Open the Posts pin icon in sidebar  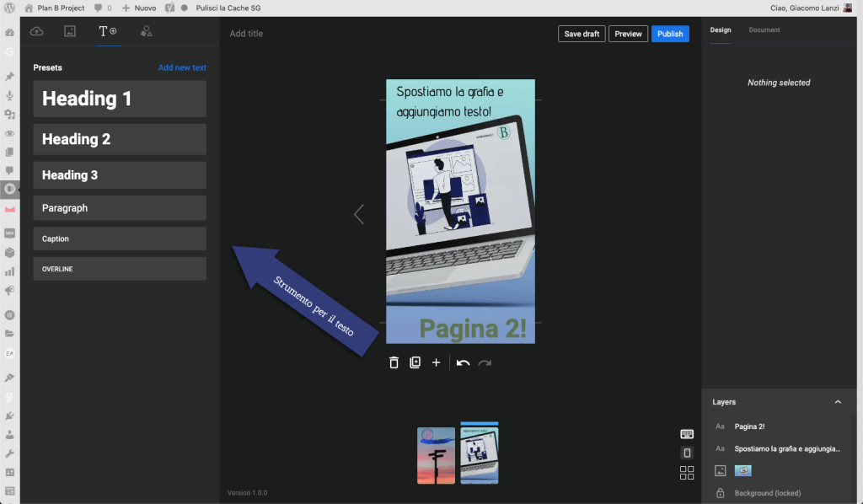(9, 77)
